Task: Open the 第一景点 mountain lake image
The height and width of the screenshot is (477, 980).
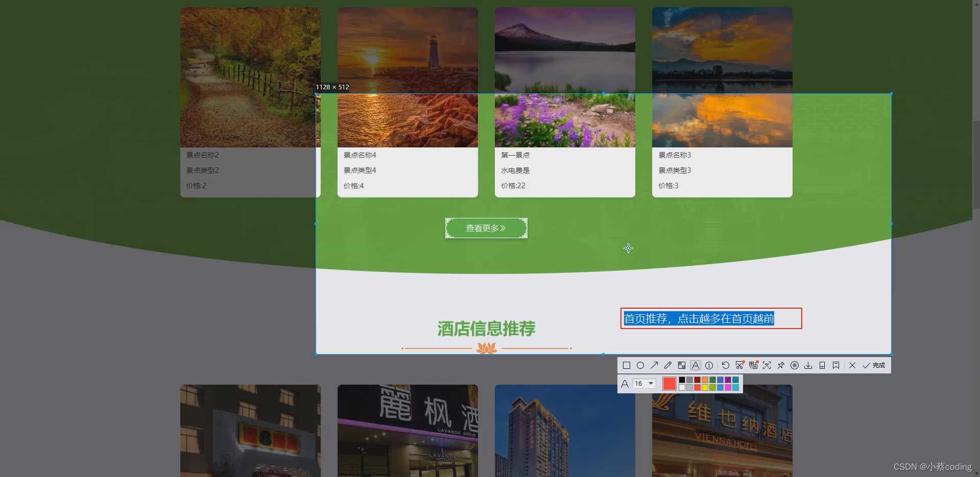Action: (x=565, y=77)
